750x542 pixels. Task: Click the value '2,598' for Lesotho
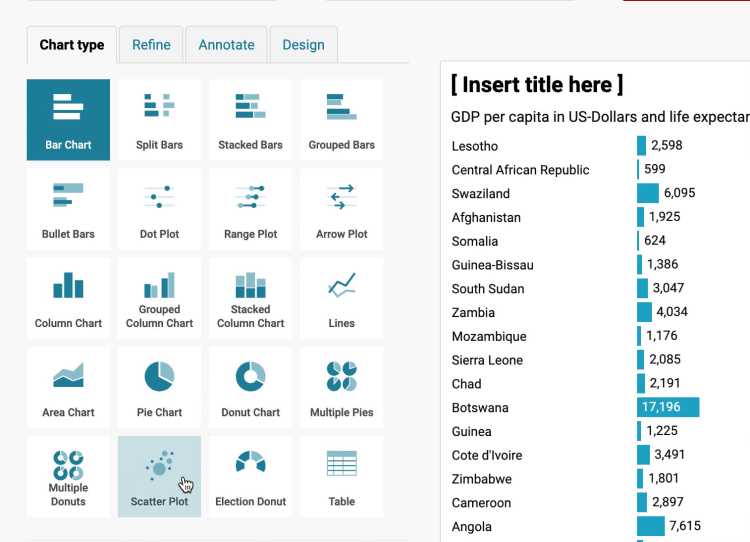coord(667,145)
